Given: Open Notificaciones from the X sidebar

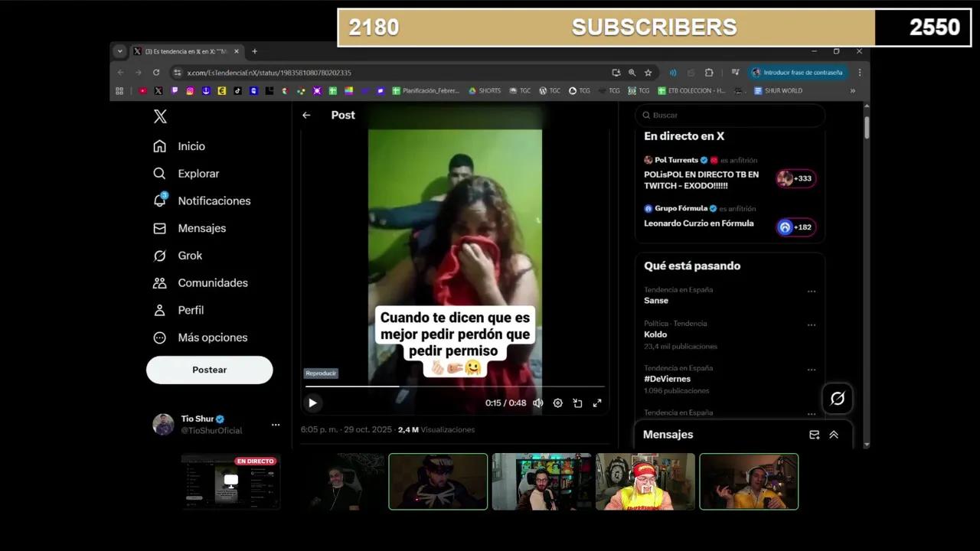Looking at the screenshot, I should (214, 201).
